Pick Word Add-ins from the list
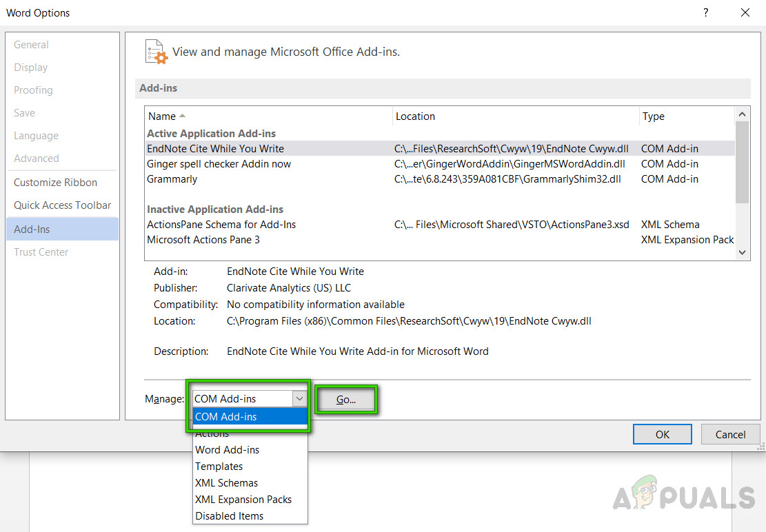 (x=250, y=450)
